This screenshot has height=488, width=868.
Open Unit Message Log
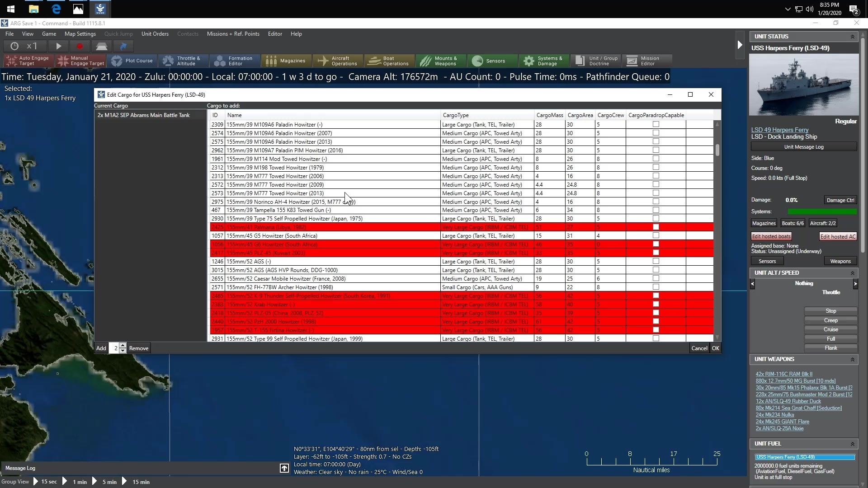pos(804,147)
